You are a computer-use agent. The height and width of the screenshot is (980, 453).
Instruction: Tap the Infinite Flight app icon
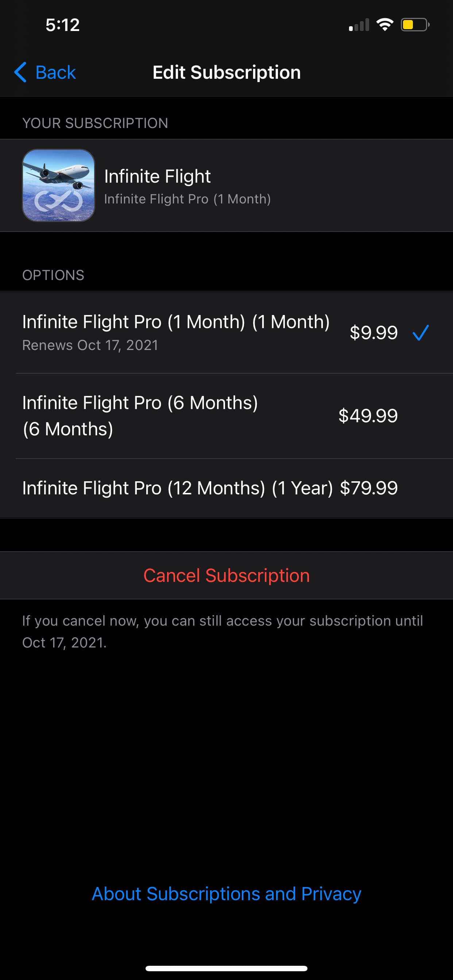click(58, 185)
